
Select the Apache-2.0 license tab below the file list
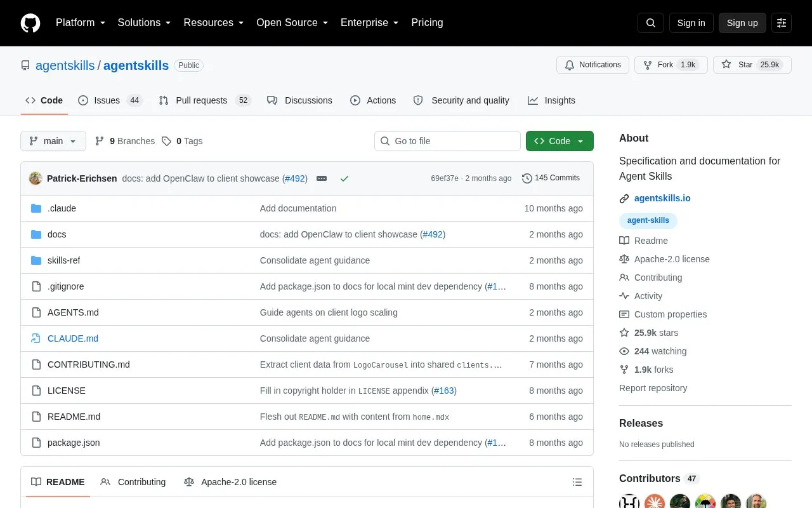pyautogui.click(x=230, y=482)
